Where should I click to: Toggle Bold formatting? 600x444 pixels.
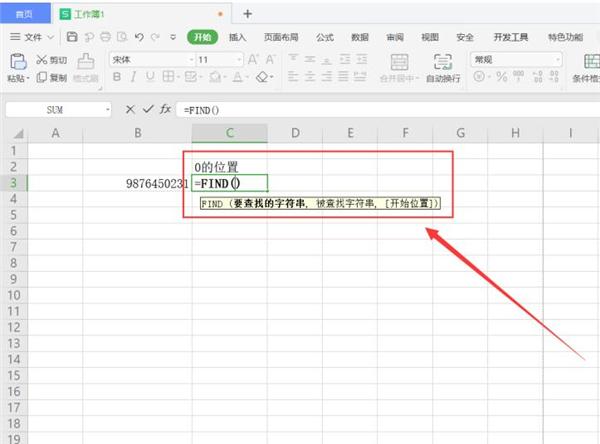[x=116, y=78]
